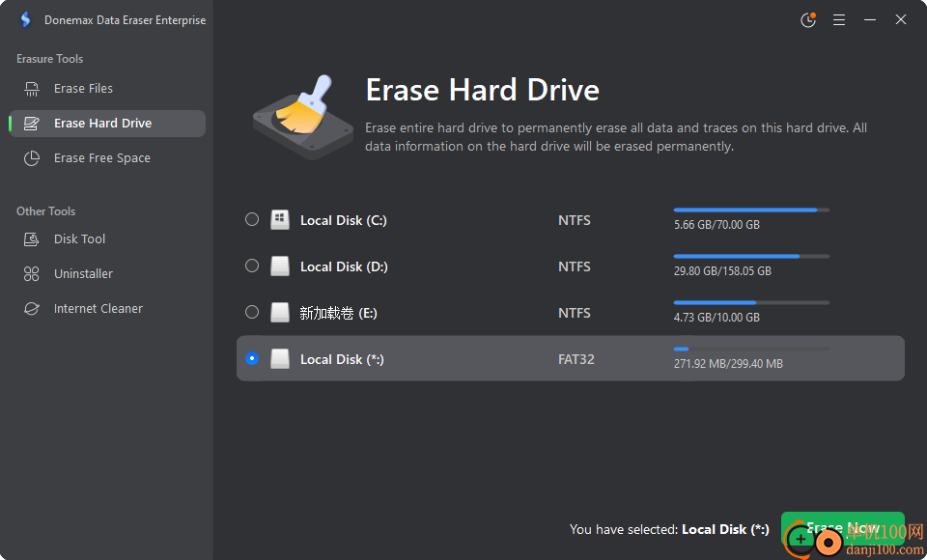Click the drive icon for Local Disk (D:)
927x560 pixels.
coord(280,266)
